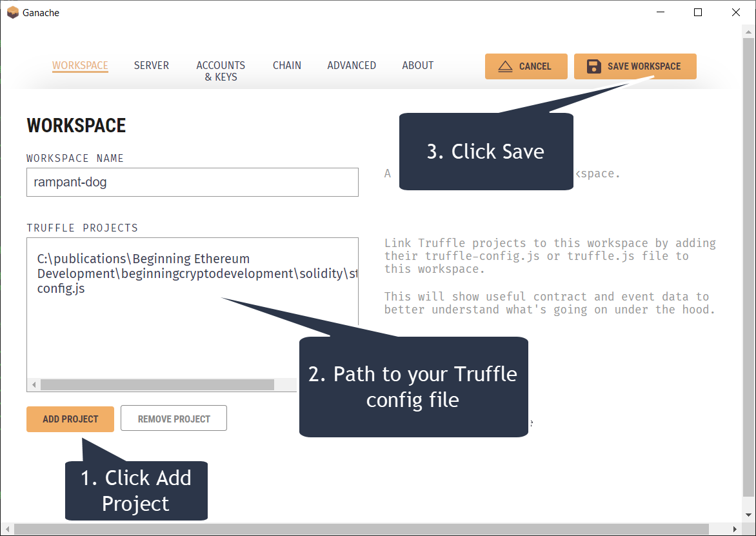This screenshot has width=756, height=536.
Task: Click the Remove Project button
Action: coord(174,418)
